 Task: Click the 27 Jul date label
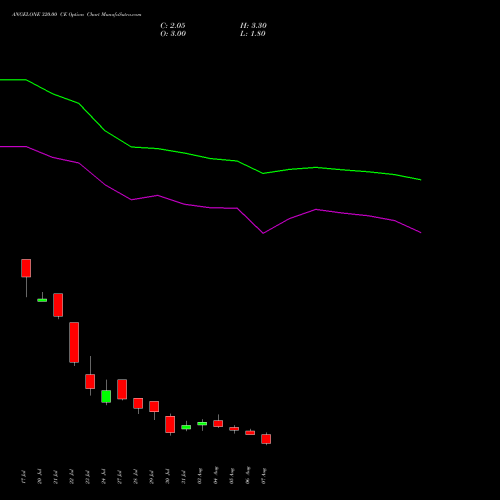coord(119,477)
